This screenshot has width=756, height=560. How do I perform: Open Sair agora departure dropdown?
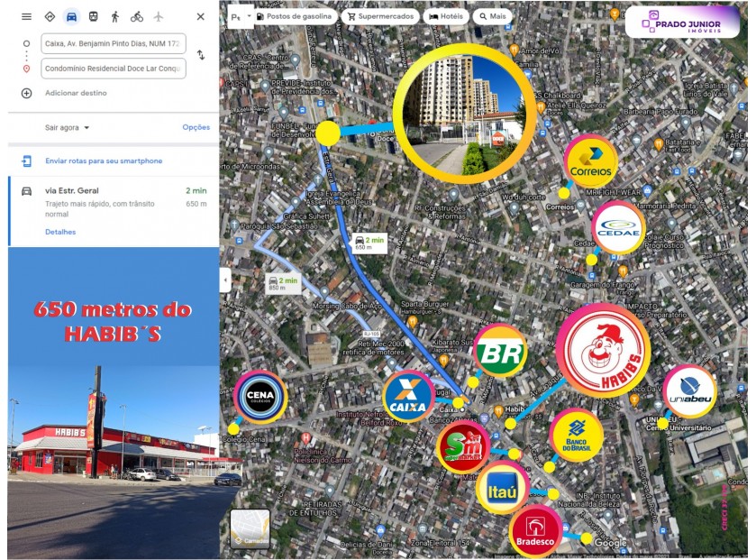67,128
